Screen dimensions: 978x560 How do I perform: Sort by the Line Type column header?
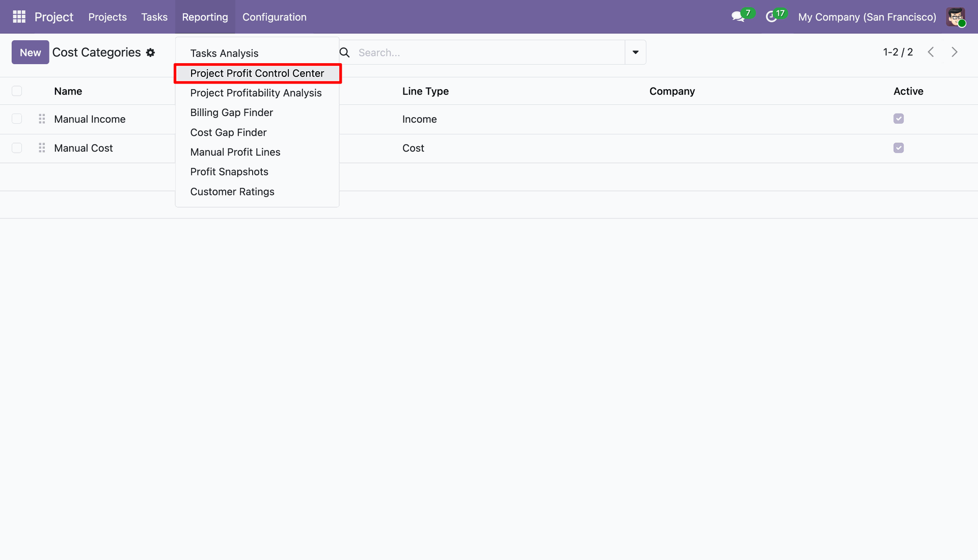tap(426, 91)
